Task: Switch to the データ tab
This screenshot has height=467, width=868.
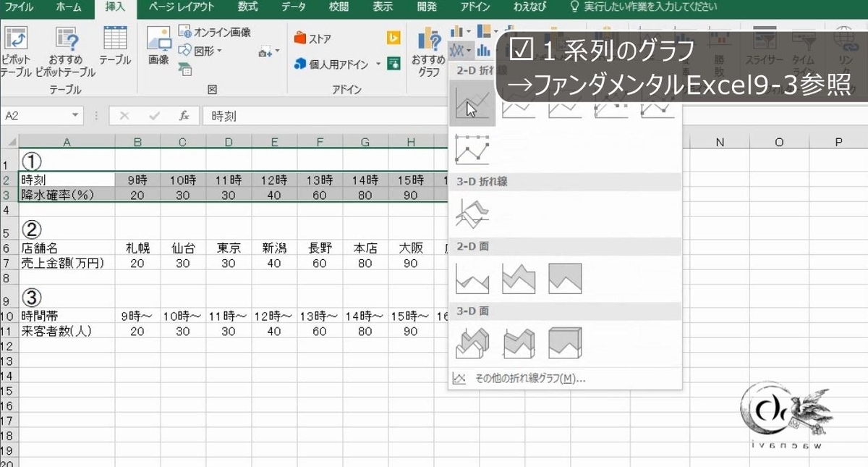Action: tap(294, 7)
